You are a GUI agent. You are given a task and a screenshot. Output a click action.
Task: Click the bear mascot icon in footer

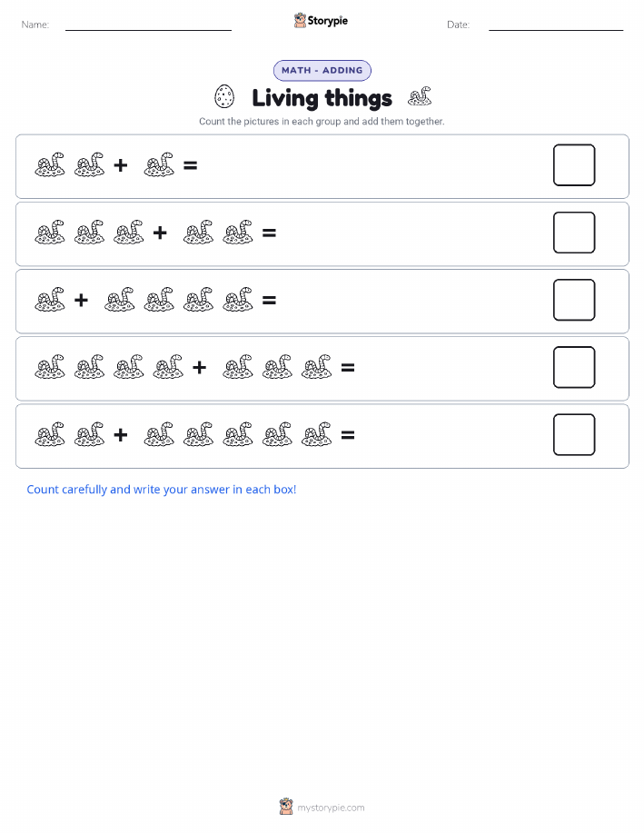286,807
